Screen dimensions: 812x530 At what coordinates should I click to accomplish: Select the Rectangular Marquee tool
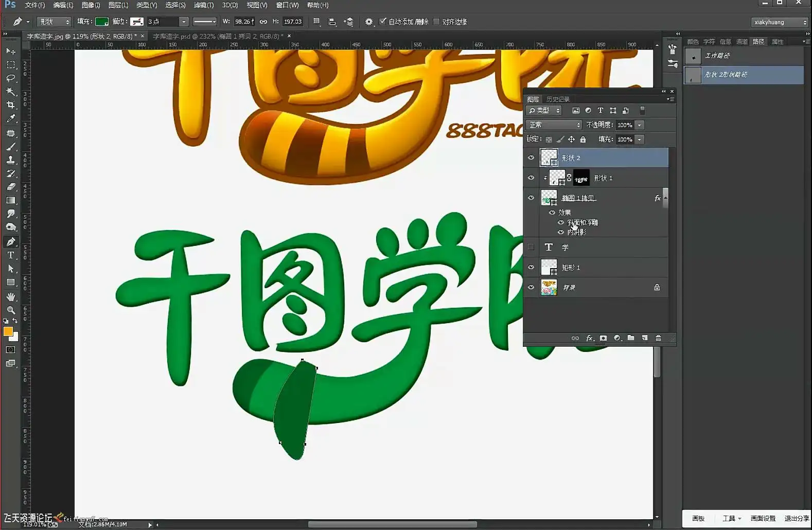[11, 65]
